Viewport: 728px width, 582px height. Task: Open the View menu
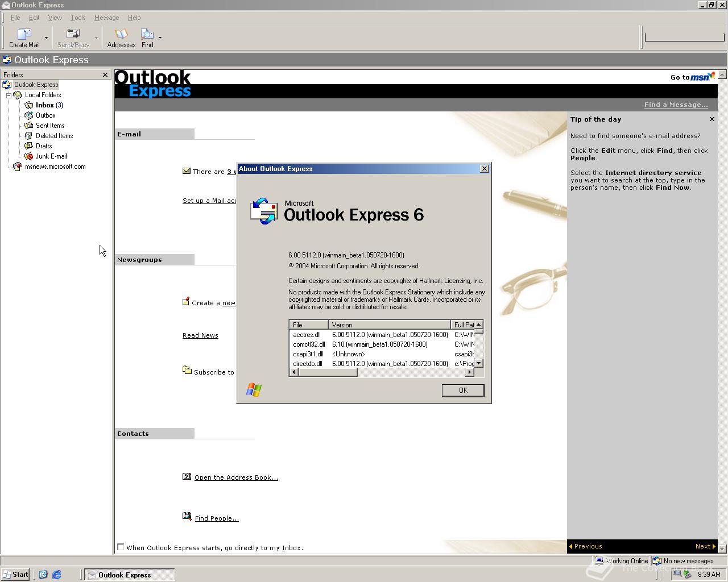point(55,18)
